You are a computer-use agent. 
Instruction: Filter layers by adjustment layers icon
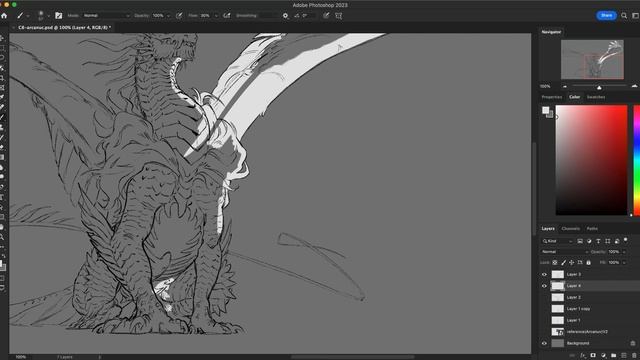(x=589, y=241)
